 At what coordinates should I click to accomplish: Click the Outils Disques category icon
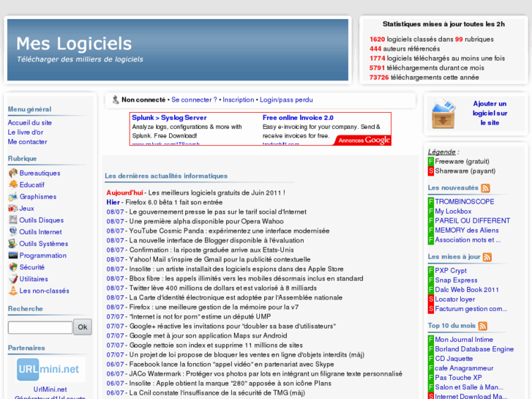[13, 220]
